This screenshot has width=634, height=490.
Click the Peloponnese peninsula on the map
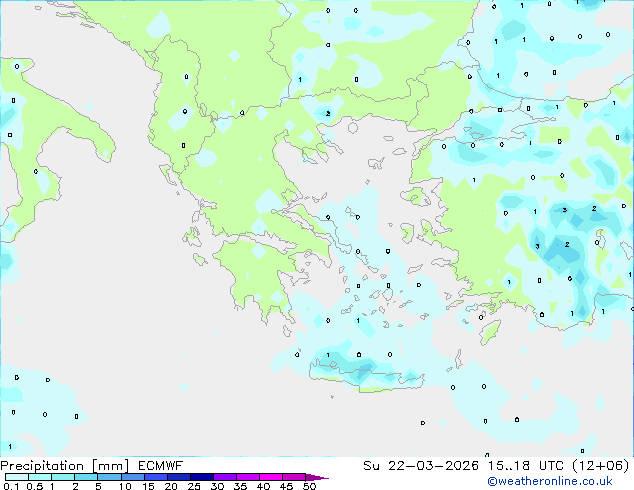pyautogui.click(x=259, y=279)
